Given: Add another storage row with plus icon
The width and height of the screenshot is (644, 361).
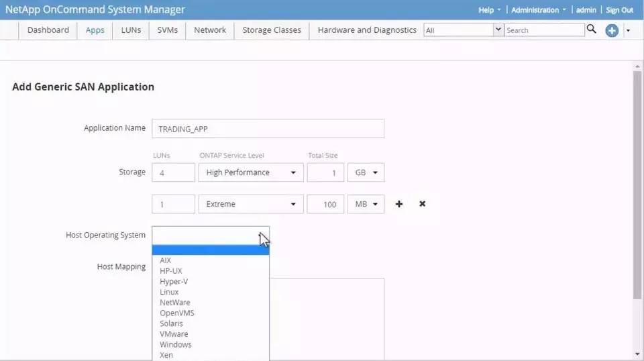Looking at the screenshot, I should [399, 204].
